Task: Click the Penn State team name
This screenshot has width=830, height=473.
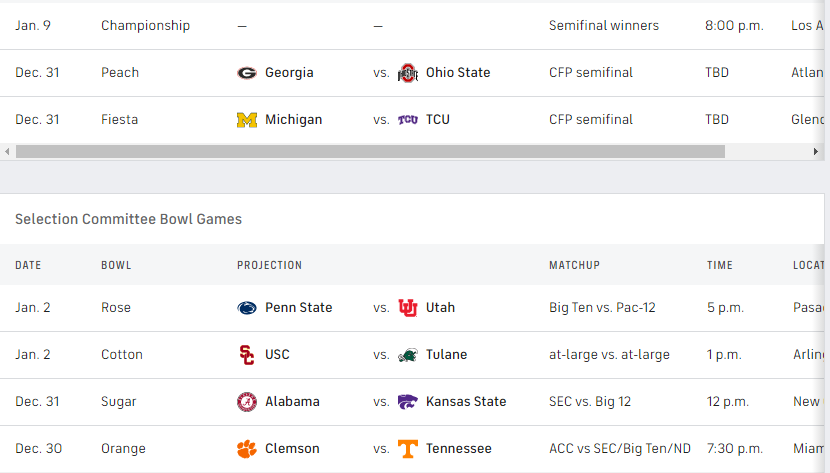Action: pos(299,307)
